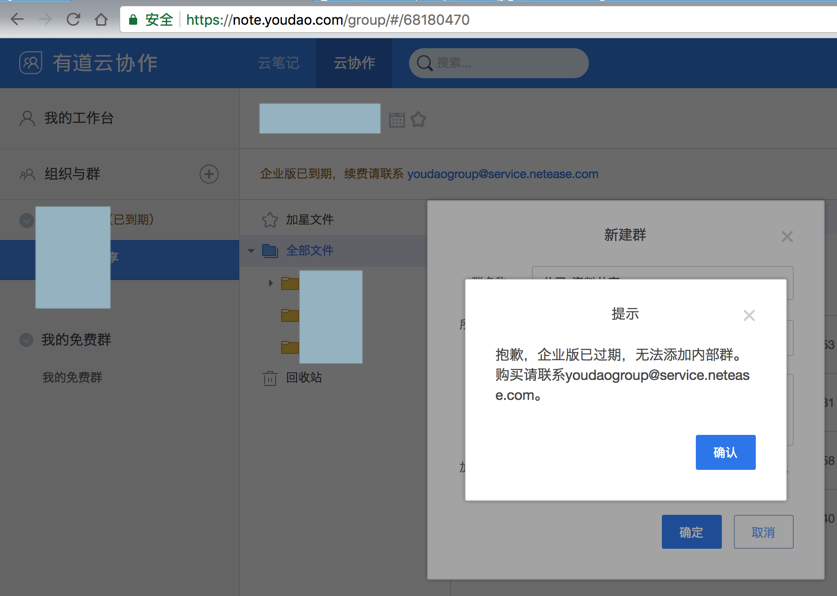Click the 有道云协作 logo icon
The width and height of the screenshot is (837, 596).
tap(30, 63)
